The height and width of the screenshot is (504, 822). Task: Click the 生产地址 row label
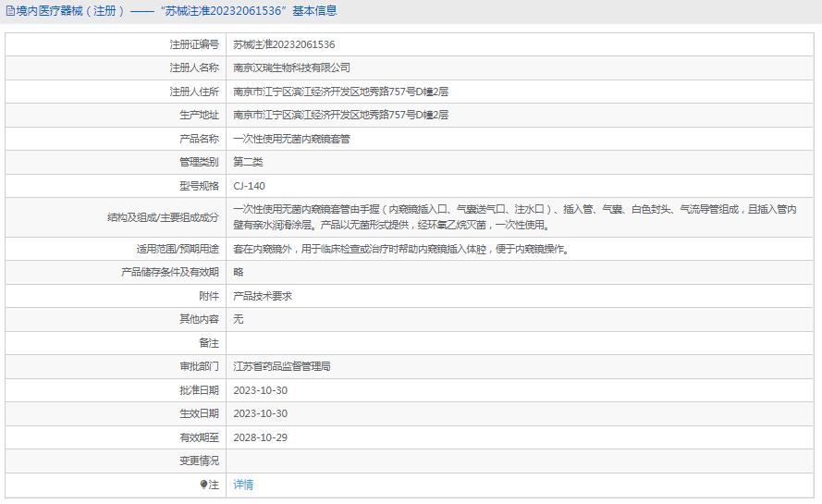[x=199, y=115]
